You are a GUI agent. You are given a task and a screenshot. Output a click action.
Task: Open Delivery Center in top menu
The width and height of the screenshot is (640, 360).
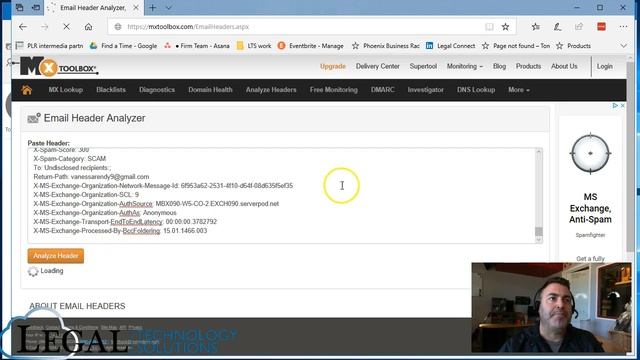pos(378,66)
